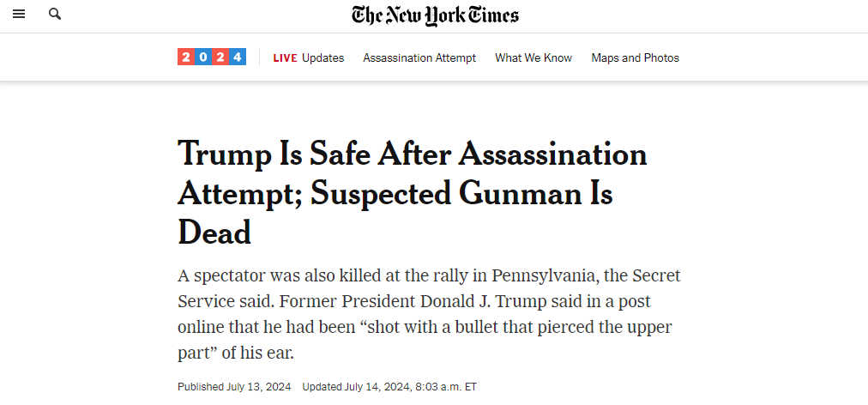Click the headline line "Attempt; Suspected Gunman Is"
The height and width of the screenshot is (405, 868).
395,193
